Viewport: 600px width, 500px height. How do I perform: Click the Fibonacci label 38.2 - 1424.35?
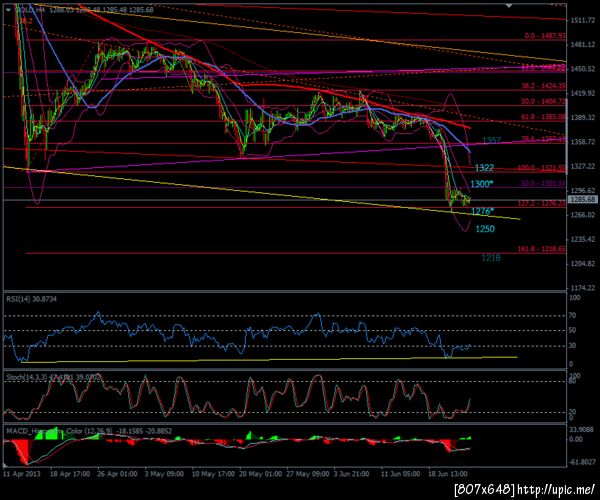(543, 86)
